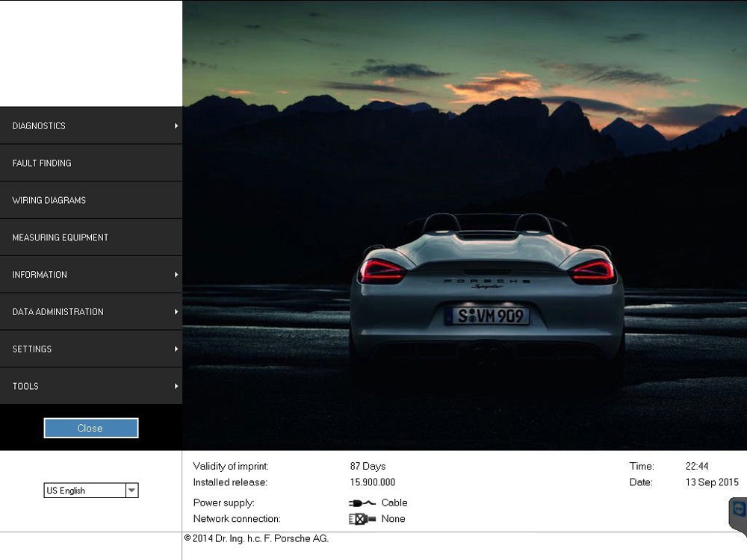The height and width of the screenshot is (560, 747).
Task: Select the Diagnostics menu entry
Action: [x=39, y=125]
